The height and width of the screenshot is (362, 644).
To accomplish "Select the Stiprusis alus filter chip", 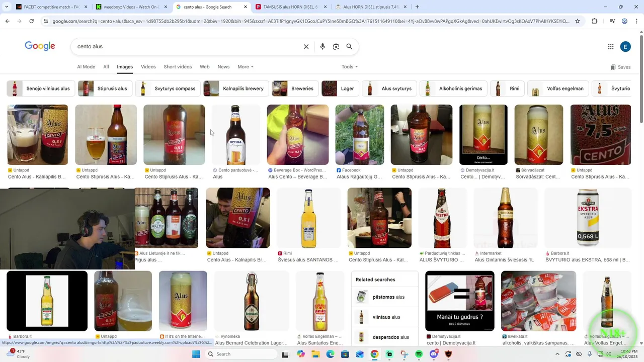I will tap(105, 88).
